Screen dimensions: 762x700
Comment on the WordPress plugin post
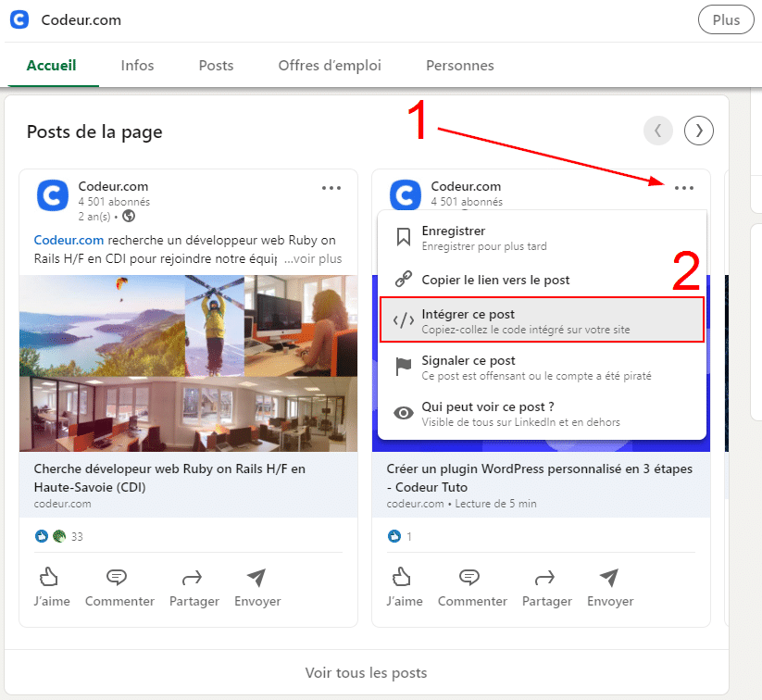click(472, 587)
